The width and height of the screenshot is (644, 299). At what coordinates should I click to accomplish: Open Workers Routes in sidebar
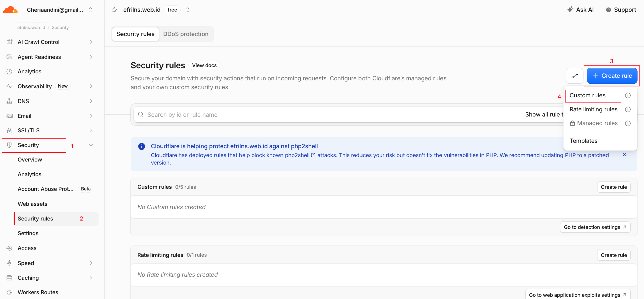click(38, 292)
